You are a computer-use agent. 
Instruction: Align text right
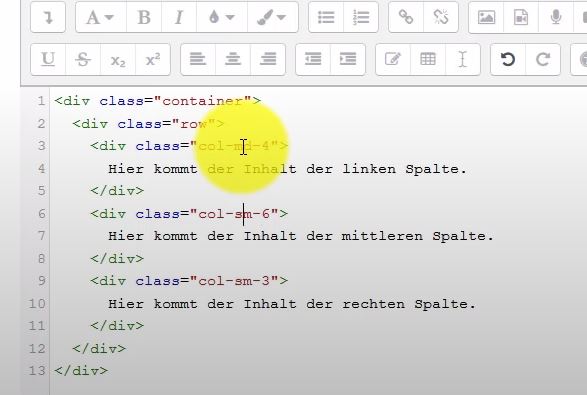pos(268,59)
